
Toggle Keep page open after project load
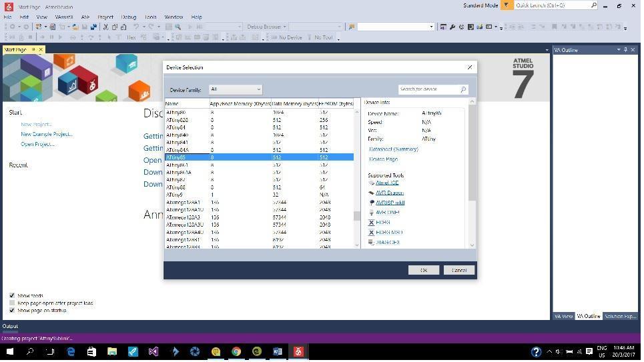click(x=12, y=303)
